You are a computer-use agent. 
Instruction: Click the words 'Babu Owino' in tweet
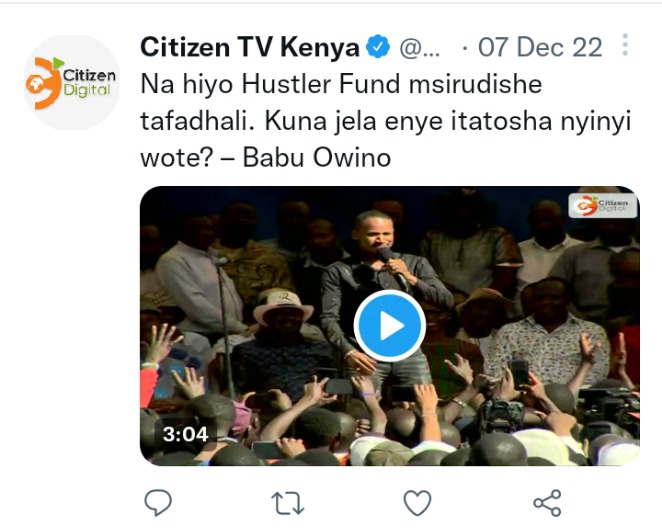(x=317, y=158)
